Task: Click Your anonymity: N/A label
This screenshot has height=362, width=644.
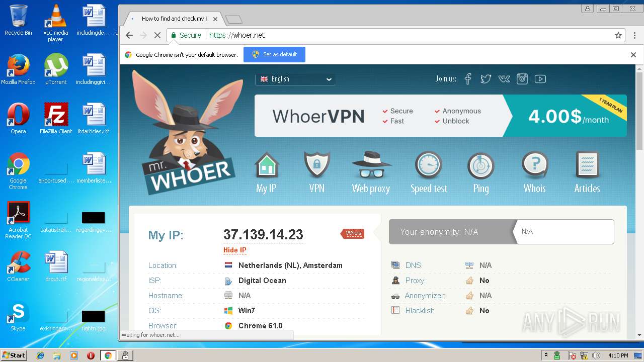Action: tap(439, 232)
